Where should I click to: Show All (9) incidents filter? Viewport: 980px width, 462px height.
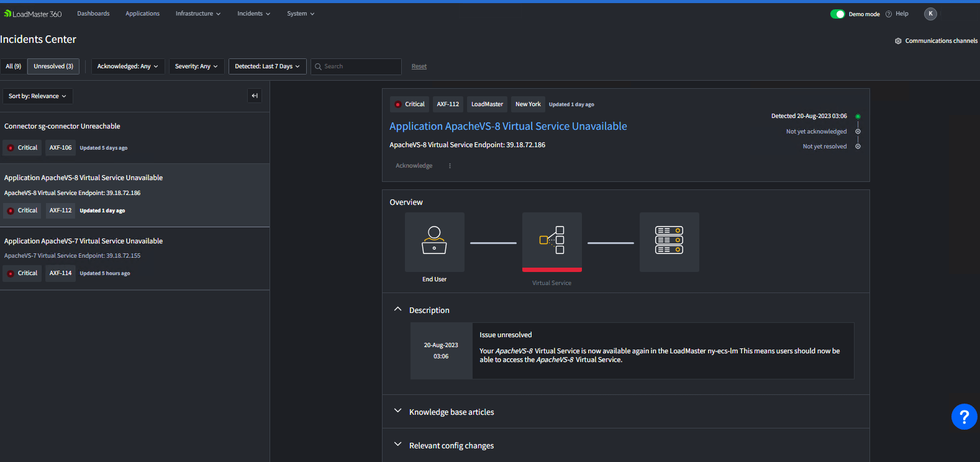14,66
